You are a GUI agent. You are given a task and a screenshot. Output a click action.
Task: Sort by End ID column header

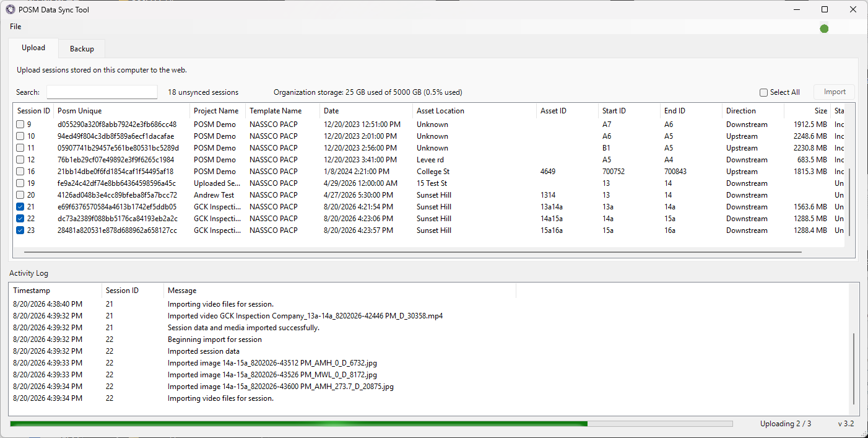pos(691,111)
